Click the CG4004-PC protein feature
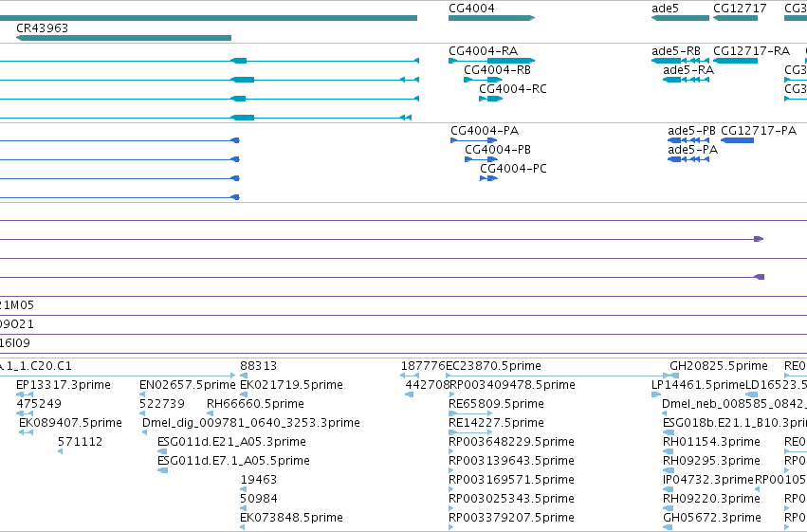This screenshot has width=807, height=532. tap(488, 178)
